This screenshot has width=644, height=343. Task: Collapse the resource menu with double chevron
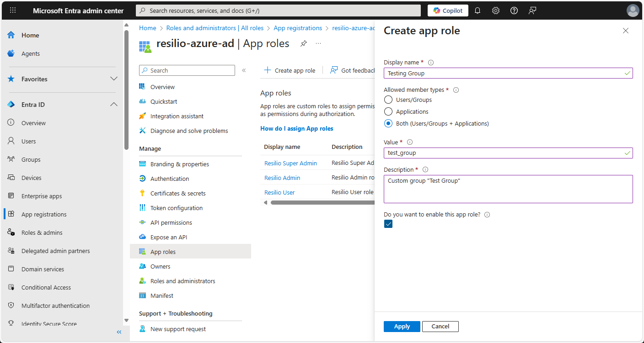click(x=244, y=70)
